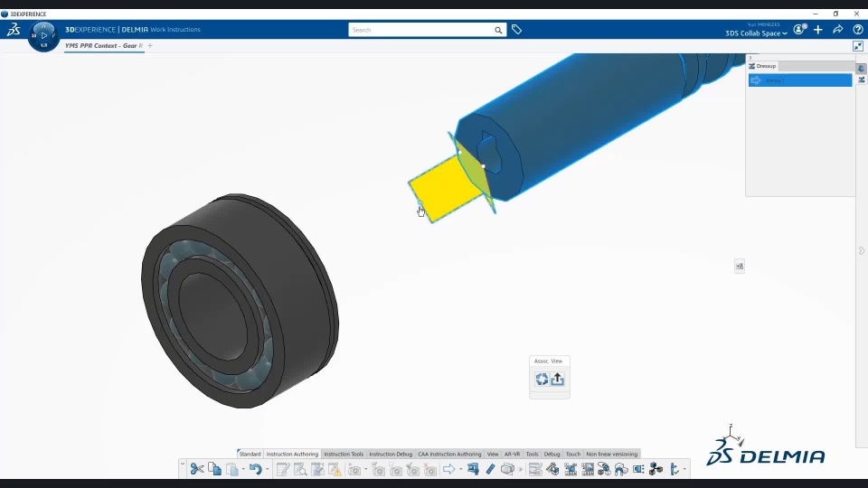Open the Paste options dropdown arrow

pos(243,470)
